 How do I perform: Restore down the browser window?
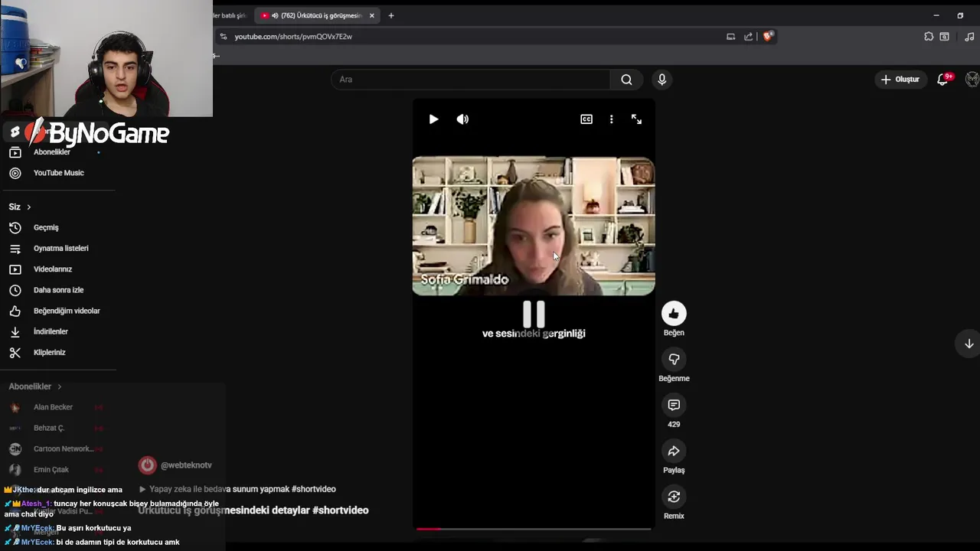(x=960, y=15)
